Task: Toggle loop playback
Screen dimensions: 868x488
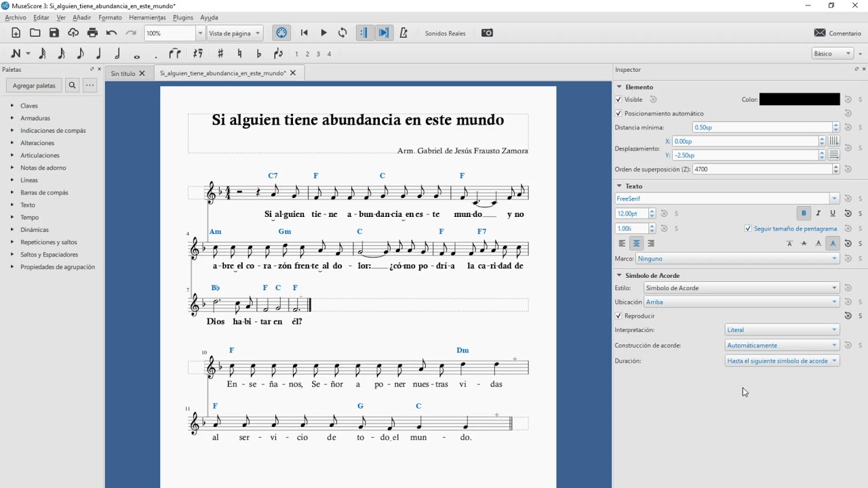Action: pos(342,33)
